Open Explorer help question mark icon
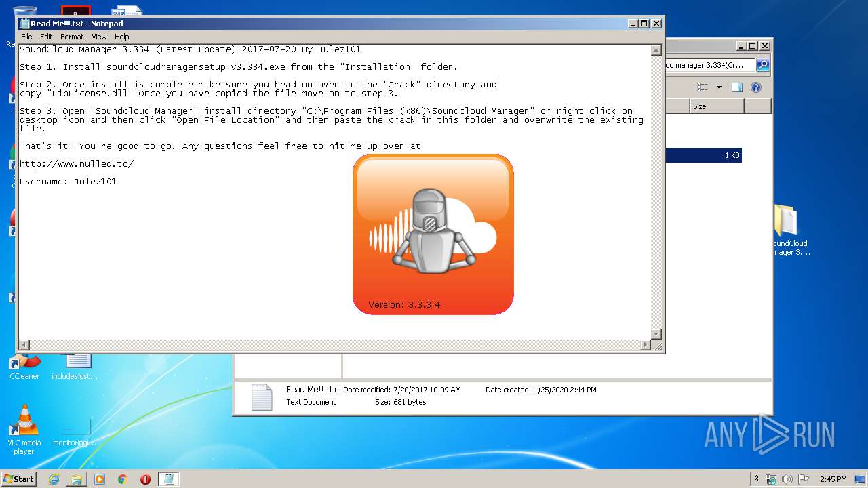Image resolution: width=868 pixels, height=488 pixels. click(x=756, y=87)
